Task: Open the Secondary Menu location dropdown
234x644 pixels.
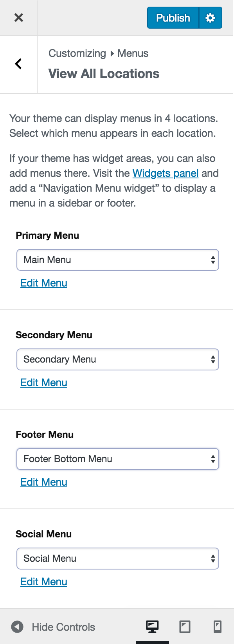Action: [117, 359]
